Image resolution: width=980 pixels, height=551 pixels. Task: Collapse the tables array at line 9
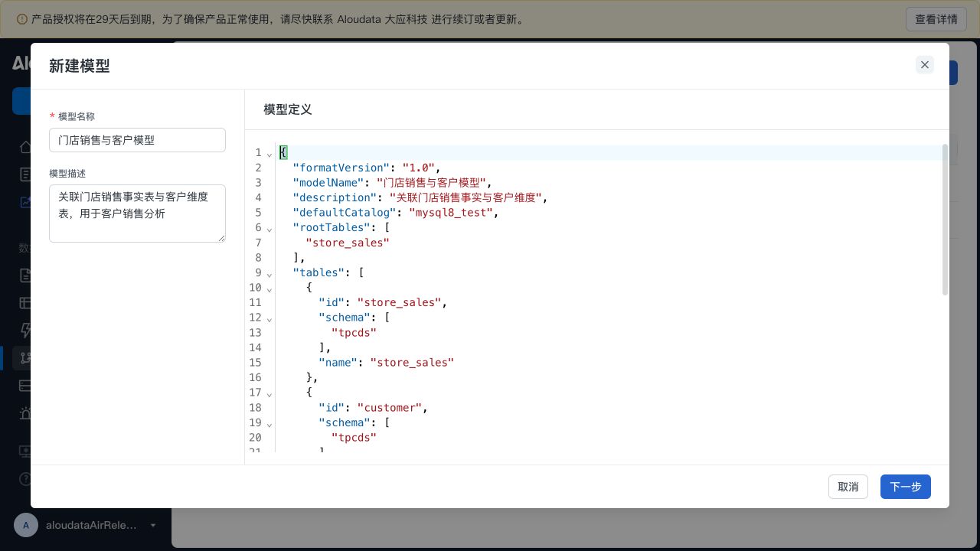pyautogui.click(x=269, y=274)
